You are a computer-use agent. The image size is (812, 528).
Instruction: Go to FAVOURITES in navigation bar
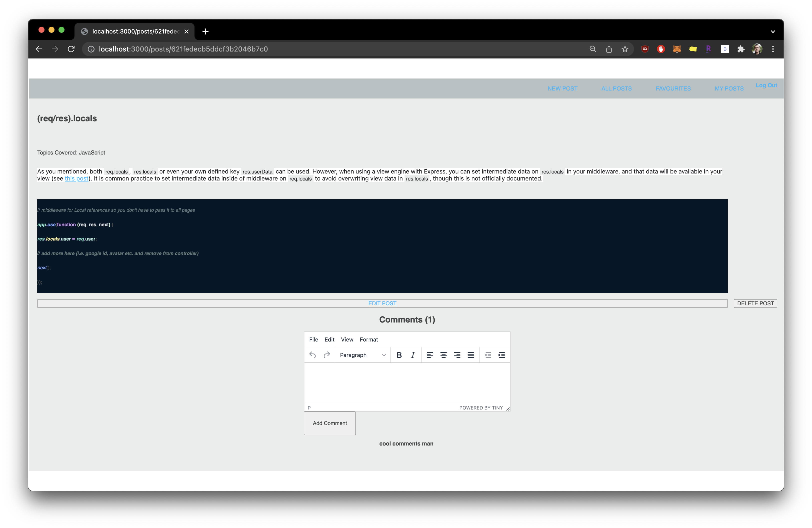click(x=673, y=88)
